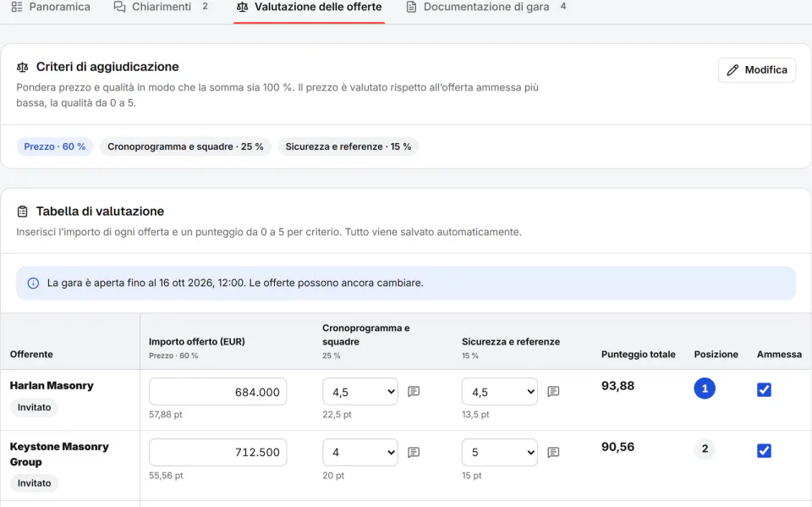Click the Invitato badge under Keystone Masonry Group
This screenshot has width=812, height=507.
click(x=34, y=483)
